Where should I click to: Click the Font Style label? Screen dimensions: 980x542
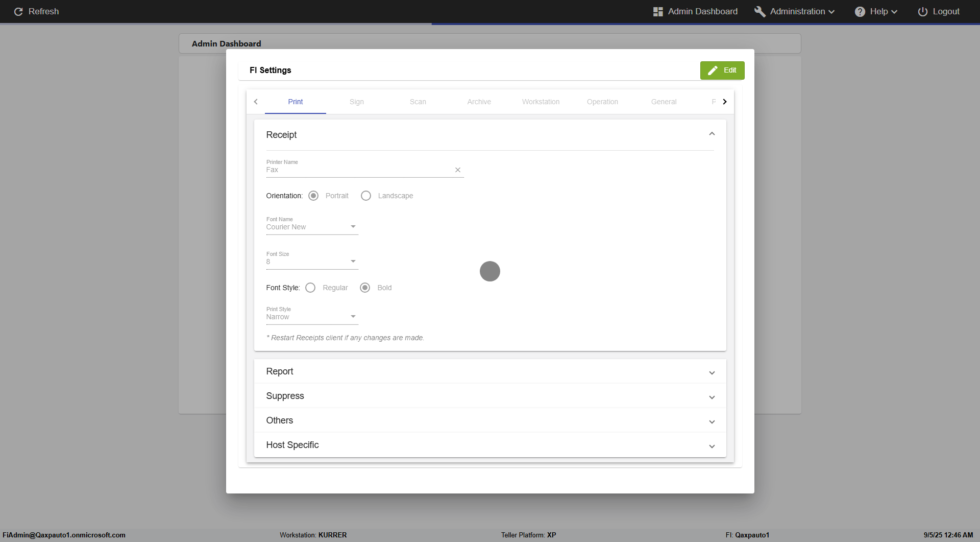[283, 288]
